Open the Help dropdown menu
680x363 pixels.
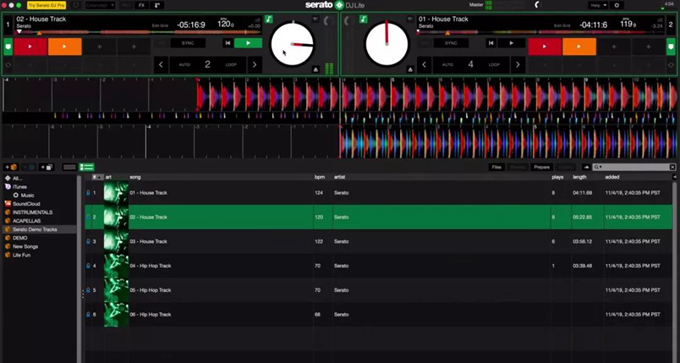pyautogui.click(x=598, y=5)
